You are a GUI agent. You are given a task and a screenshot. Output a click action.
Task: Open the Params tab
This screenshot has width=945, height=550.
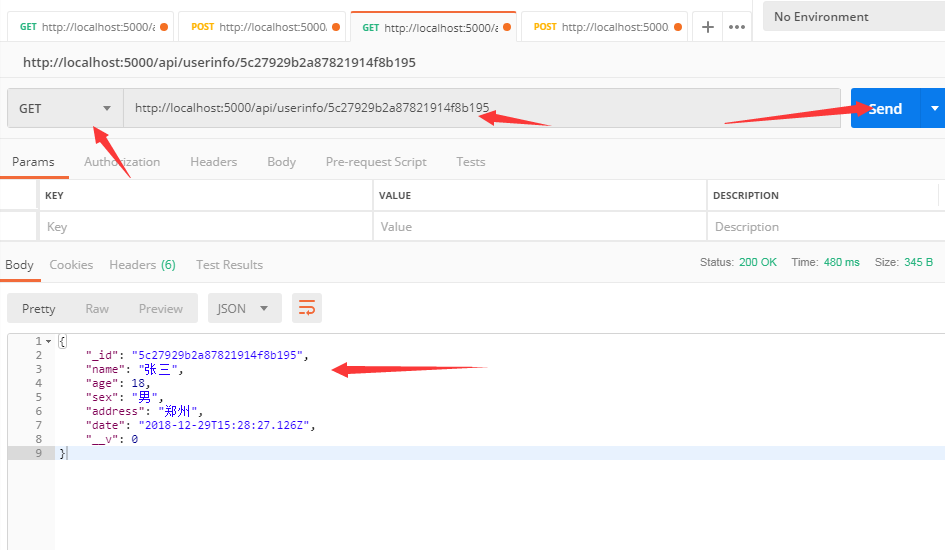coord(33,162)
